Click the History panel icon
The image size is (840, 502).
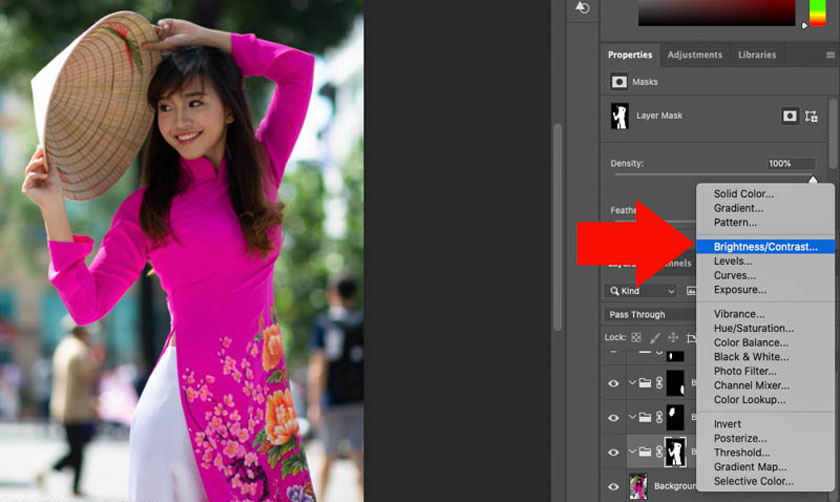coord(583,9)
